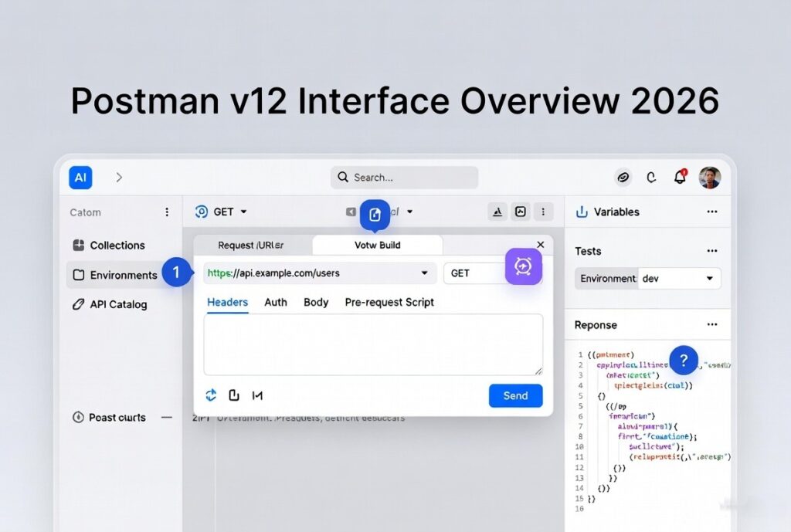The width and height of the screenshot is (791, 532).
Task: Click the gray back arrow icon in the toolbar
Action: point(351,212)
